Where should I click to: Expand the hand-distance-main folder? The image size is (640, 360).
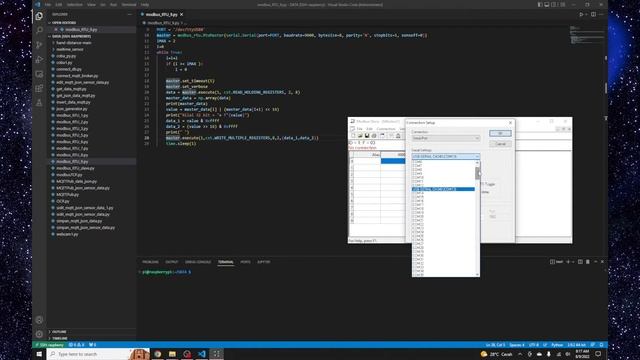click(73, 43)
